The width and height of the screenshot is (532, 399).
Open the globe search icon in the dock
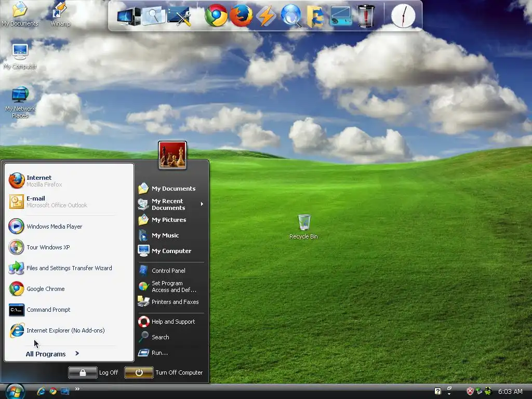(x=291, y=16)
